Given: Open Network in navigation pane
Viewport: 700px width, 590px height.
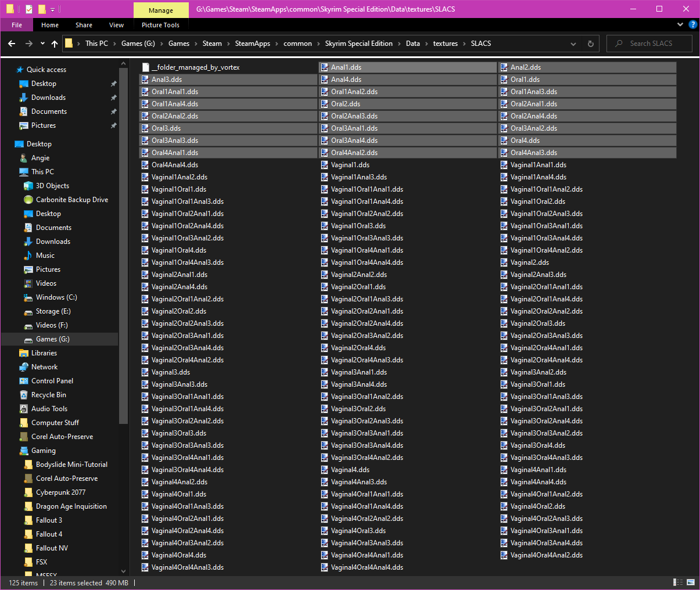Looking at the screenshot, I should click(x=44, y=367).
